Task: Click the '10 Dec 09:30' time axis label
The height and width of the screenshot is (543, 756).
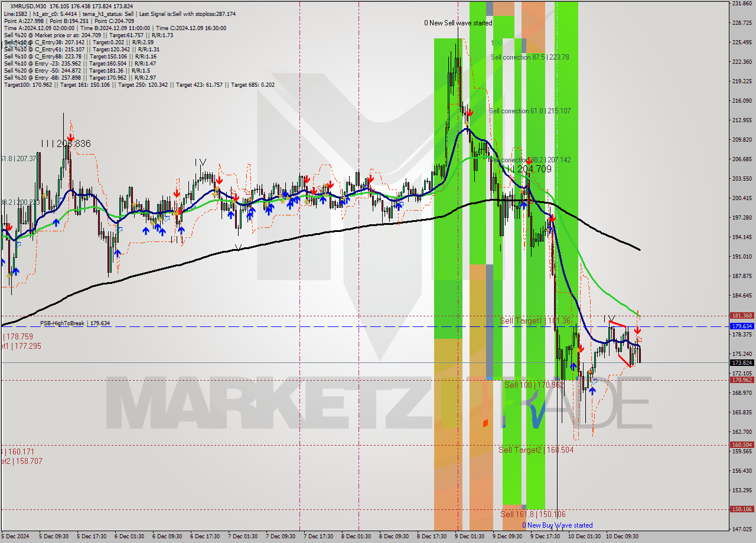Action: click(x=623, y=537)
